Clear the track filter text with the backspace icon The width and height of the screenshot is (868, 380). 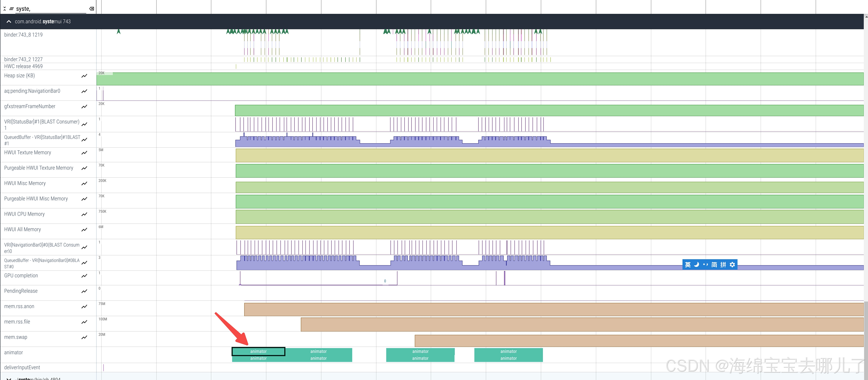[x=92, y=9]
